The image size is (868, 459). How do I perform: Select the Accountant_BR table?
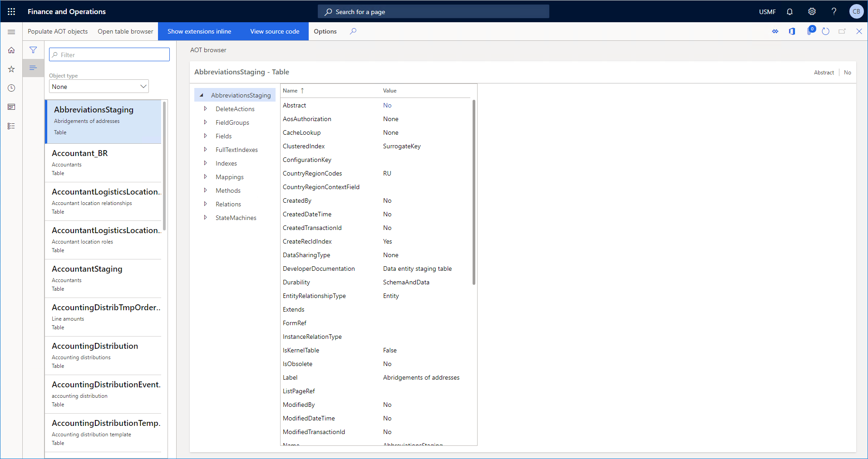point(103,162)
